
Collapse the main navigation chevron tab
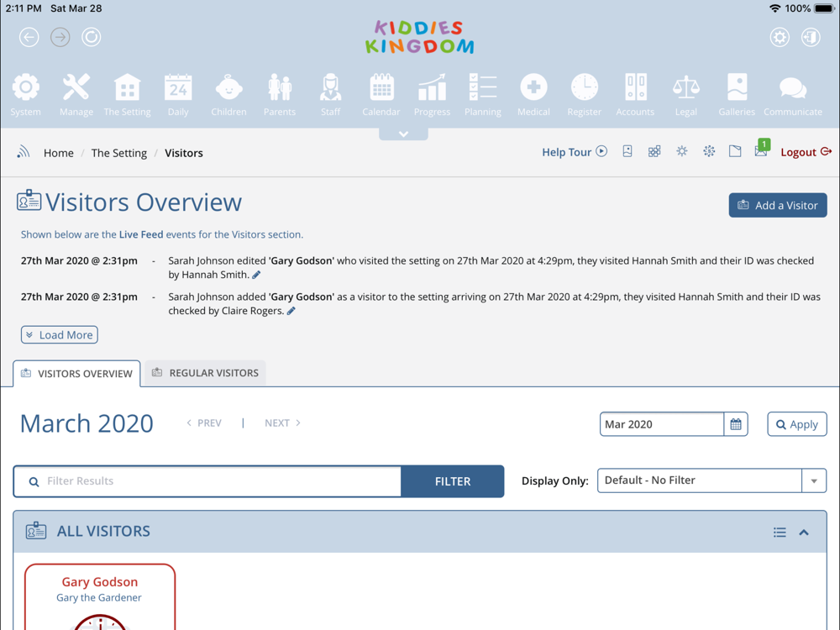(403, 134)
